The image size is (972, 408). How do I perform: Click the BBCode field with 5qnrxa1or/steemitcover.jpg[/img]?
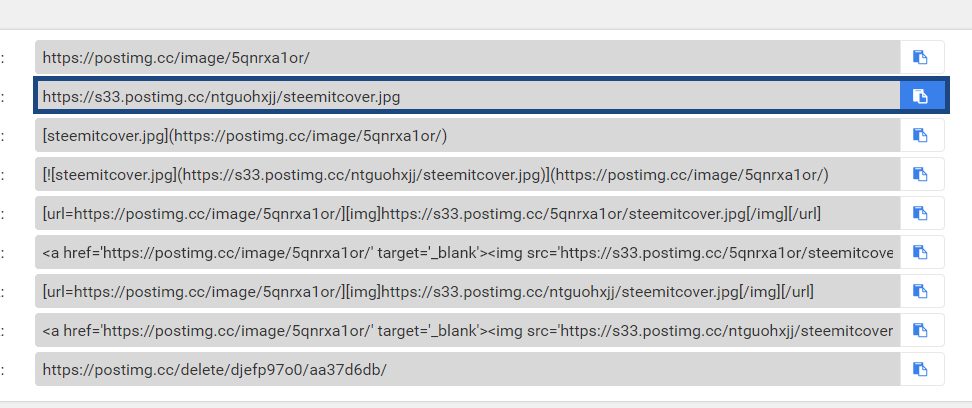point(467,213)
